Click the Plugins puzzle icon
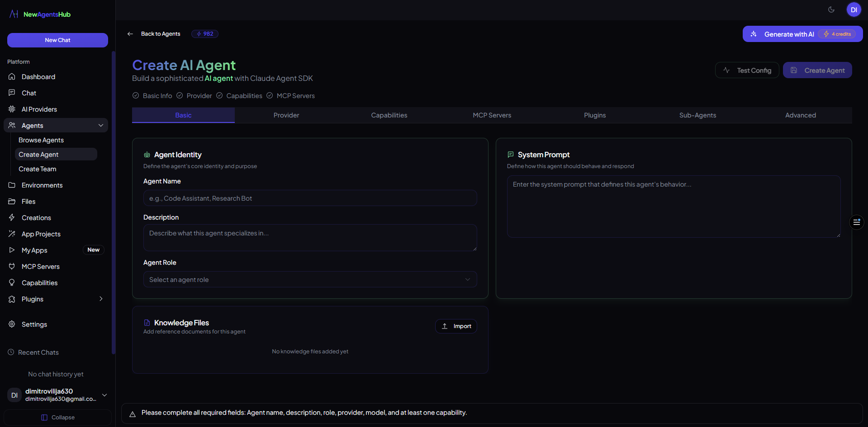 12,299
